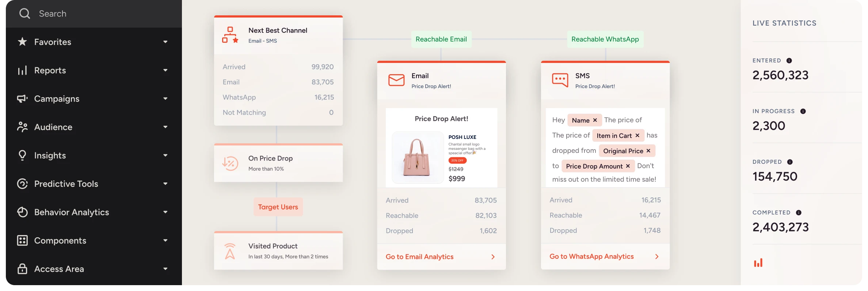
Task: Click the Visited Product signal icon
Action: 230,251
